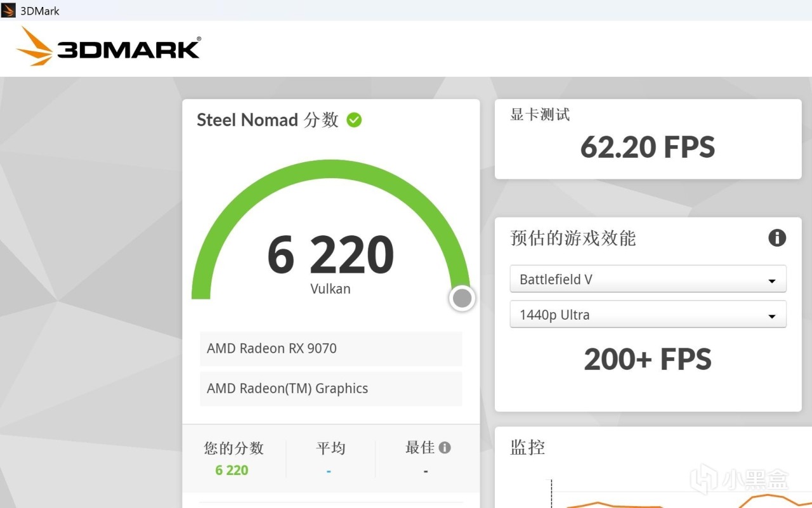Click the 62.20 FPS graphics test result
812x508 pixels.
pyautogui.click(x=648, y=147)
